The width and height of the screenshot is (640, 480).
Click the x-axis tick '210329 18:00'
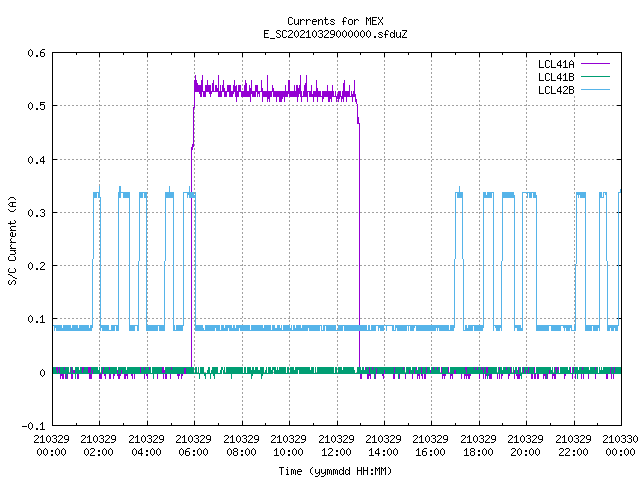478,446
